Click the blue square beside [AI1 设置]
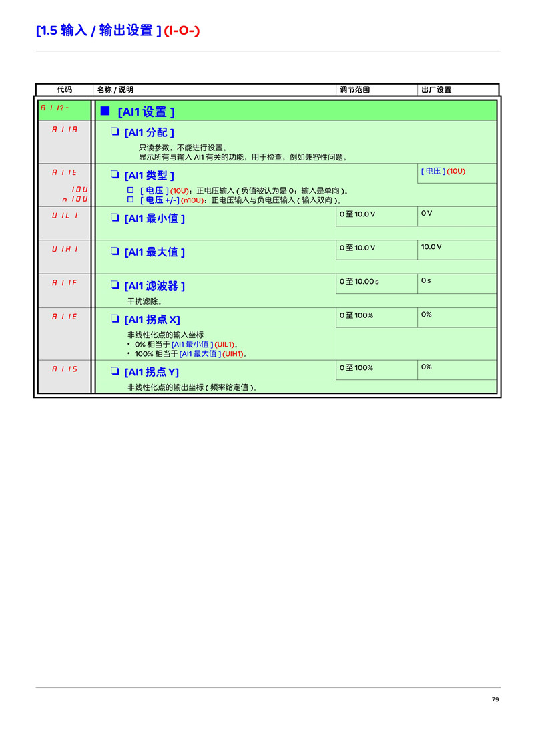Screen dimensions: 534x756 [105, 111]
